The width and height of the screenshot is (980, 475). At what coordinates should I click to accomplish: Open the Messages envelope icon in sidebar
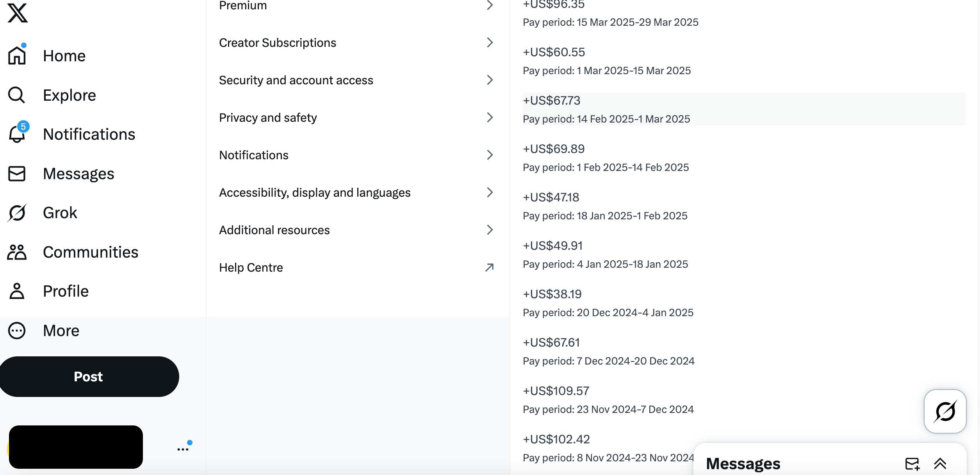pos(17,174)
